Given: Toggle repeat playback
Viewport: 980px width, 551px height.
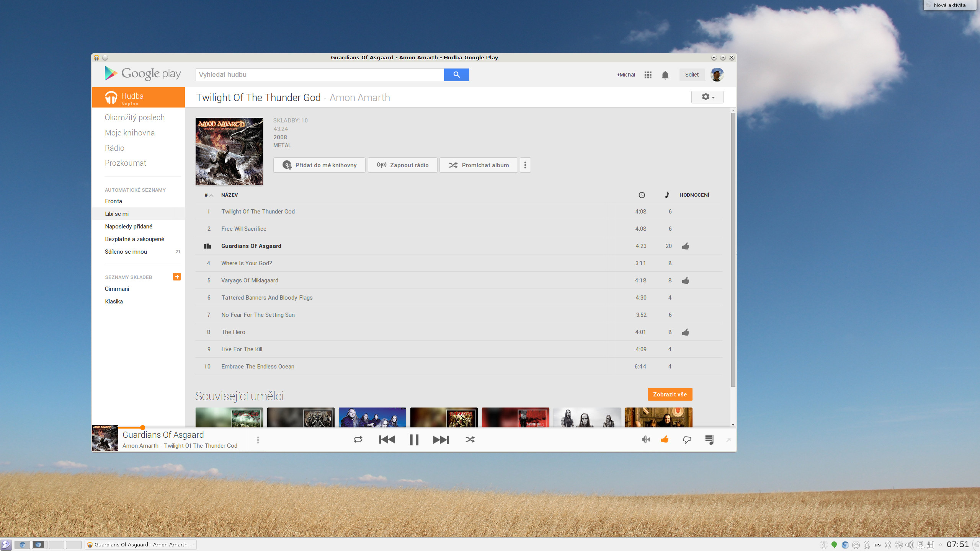Looking at the screenshot, I should point(358,440).
